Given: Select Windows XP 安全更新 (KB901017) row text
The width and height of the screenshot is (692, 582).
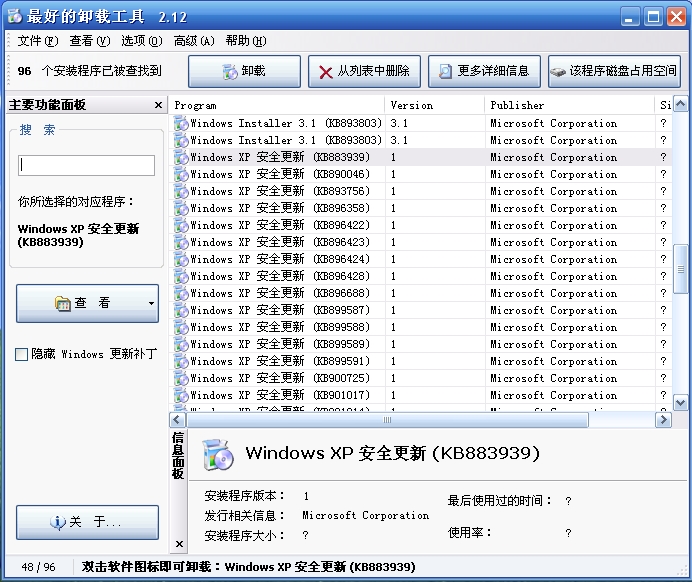Looking at the screenshot, I should point(280,395).
